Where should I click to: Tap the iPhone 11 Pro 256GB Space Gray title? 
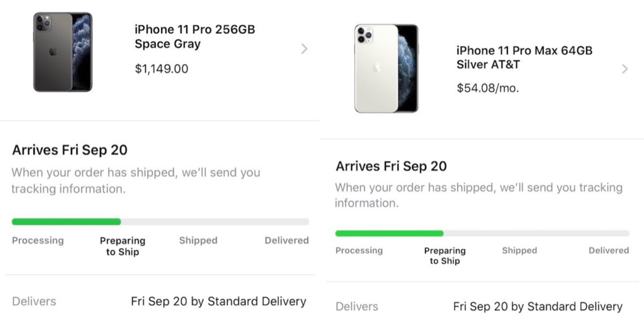coord(194,36)
